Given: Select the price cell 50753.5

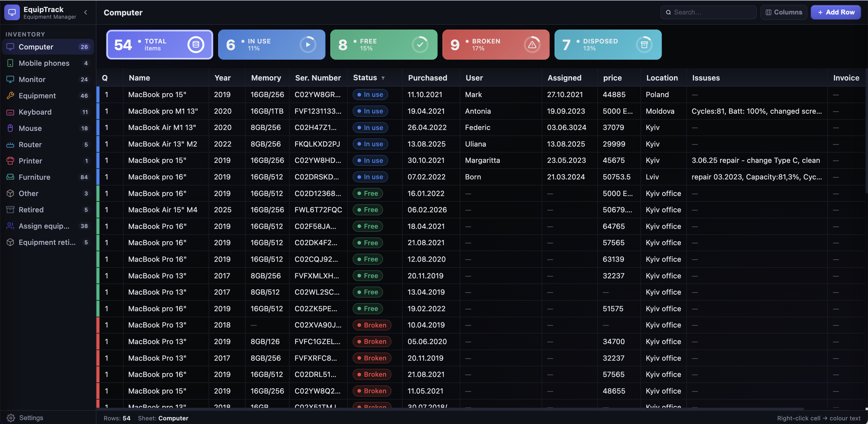Looking at the screenshot, I should 619,177.
